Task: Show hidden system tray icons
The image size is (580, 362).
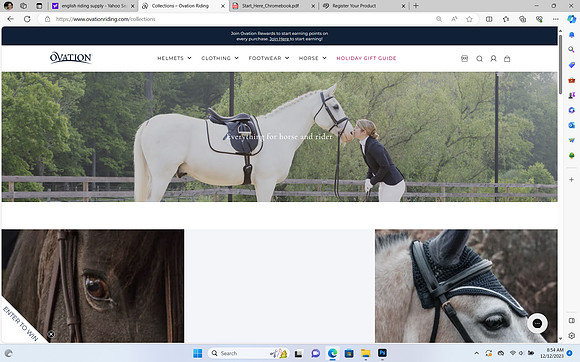Action: (476, 353)
